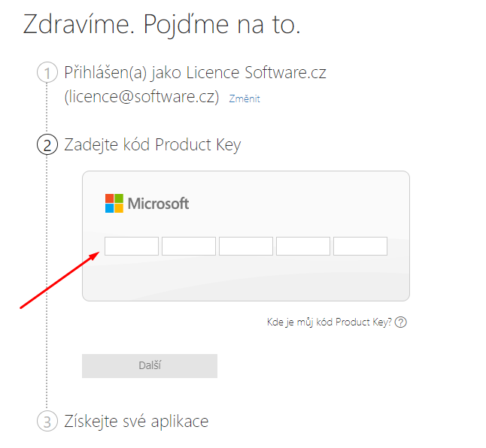
Task: Focus the second Product Key input box
Action: [189, 247]
